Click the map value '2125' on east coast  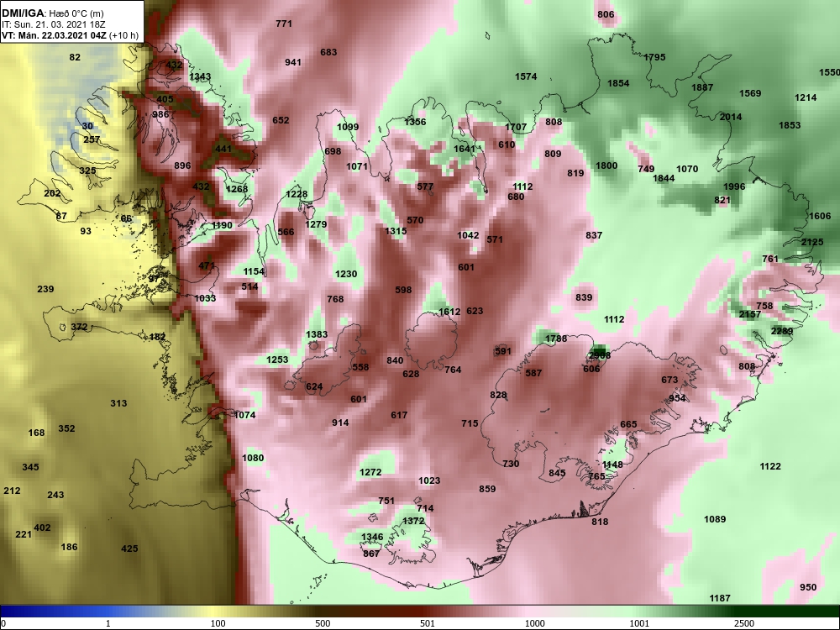point(812,242)
